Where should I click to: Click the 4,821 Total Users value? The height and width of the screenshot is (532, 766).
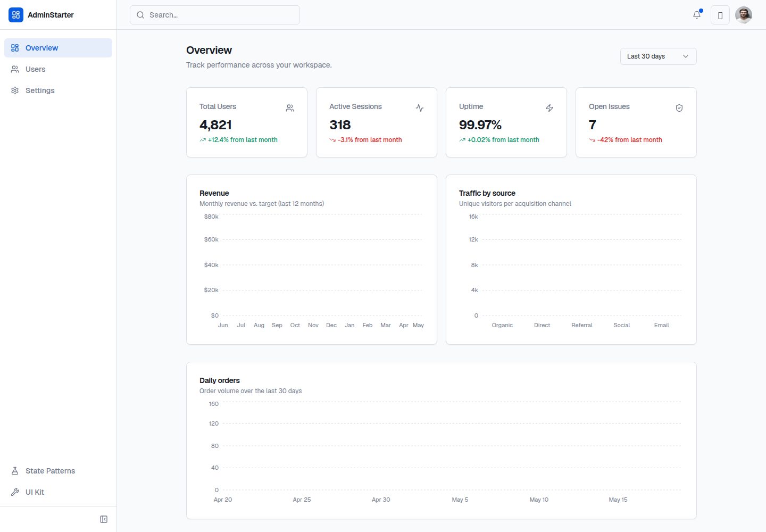215,125
